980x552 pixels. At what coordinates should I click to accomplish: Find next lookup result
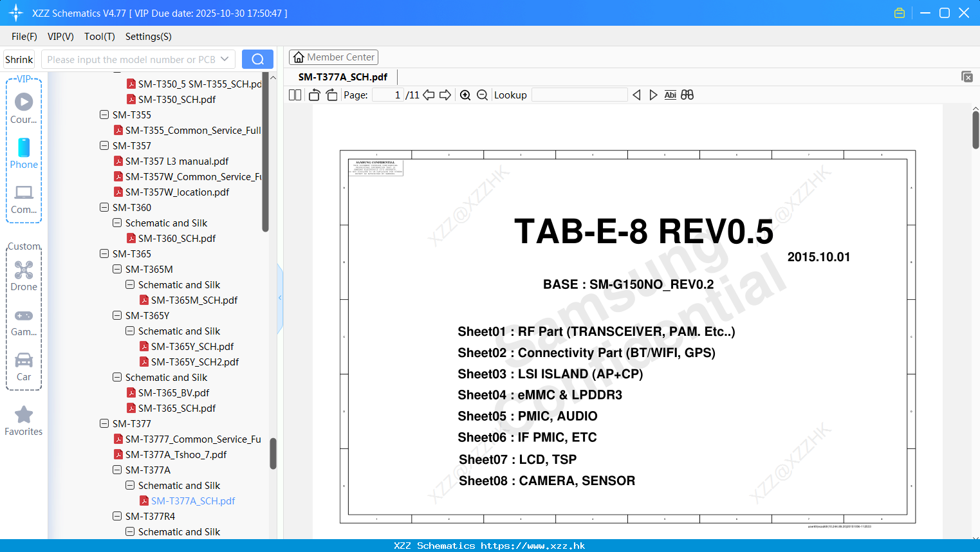click(653, 95)
